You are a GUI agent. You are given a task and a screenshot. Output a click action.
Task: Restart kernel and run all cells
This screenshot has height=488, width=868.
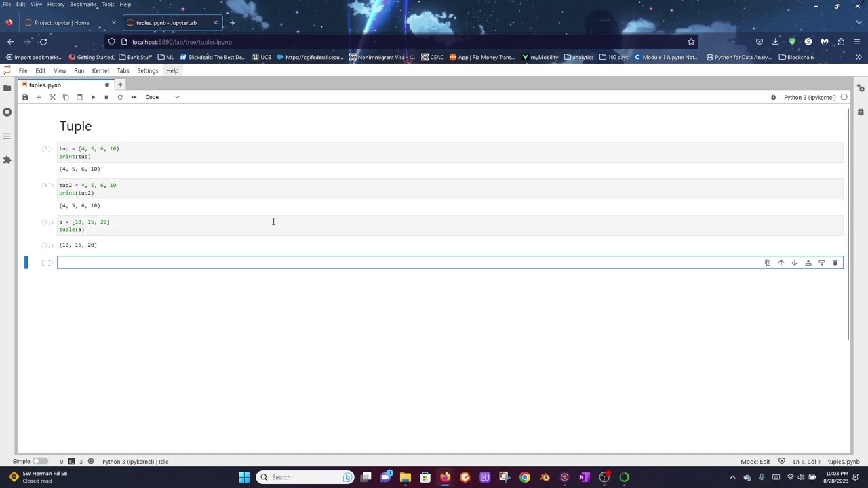click(x=134, y=97)
